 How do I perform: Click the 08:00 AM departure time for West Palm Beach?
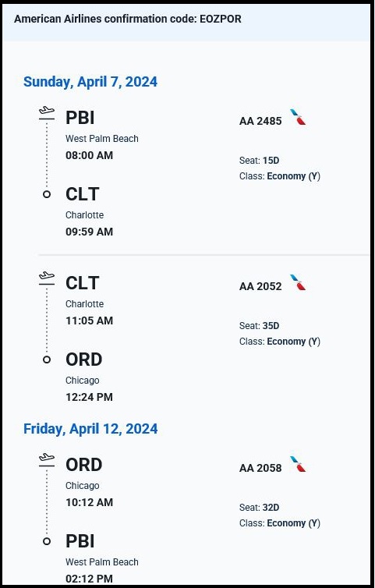tap(89, 155)
